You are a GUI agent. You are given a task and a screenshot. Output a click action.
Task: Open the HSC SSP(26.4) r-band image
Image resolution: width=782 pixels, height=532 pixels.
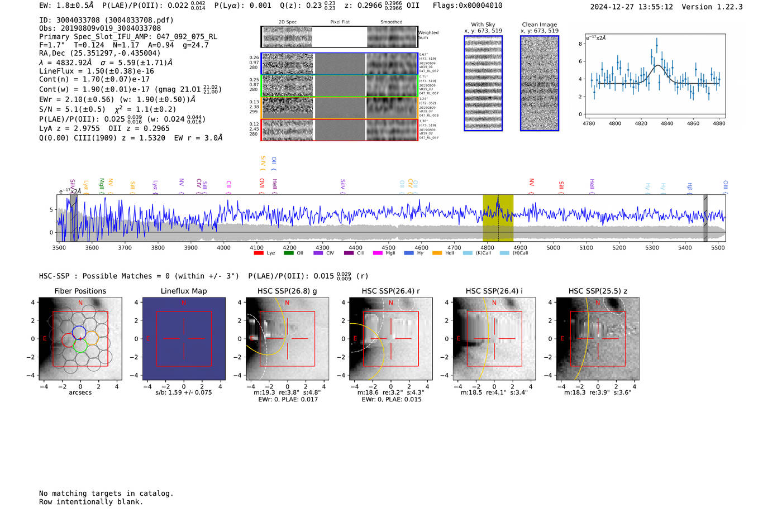391,339
